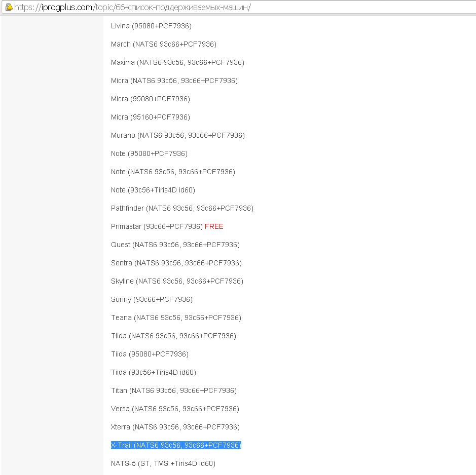Click 'Note (95080+PCF7936)' line
476x475 pixels.
tap(150, 153)
